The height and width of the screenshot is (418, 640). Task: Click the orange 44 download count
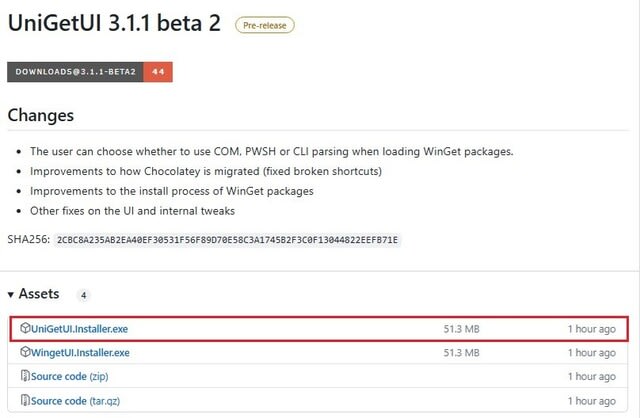pos(158,72)
